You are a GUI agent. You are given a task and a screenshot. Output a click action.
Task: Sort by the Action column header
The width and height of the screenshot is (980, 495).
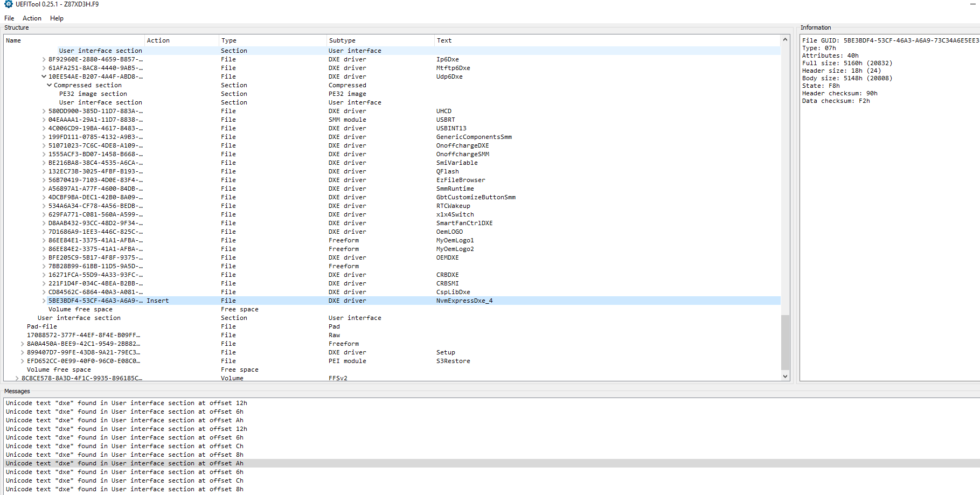182,40
